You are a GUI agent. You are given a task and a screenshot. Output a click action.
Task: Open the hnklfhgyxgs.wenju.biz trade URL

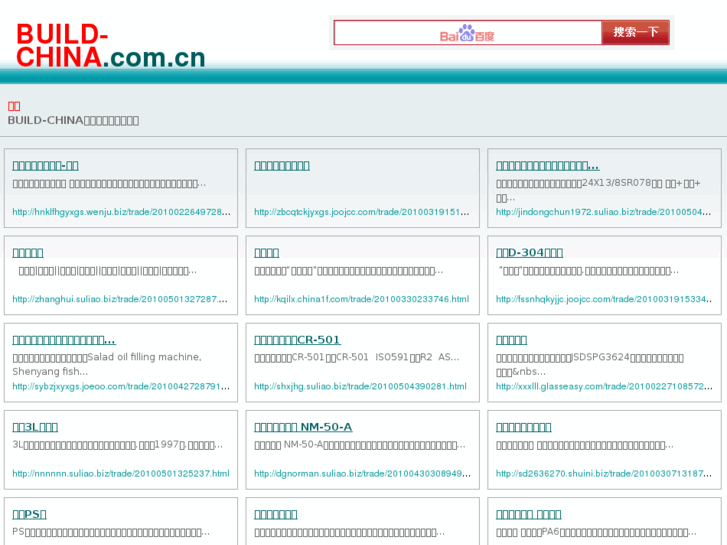tap(121, 212)
